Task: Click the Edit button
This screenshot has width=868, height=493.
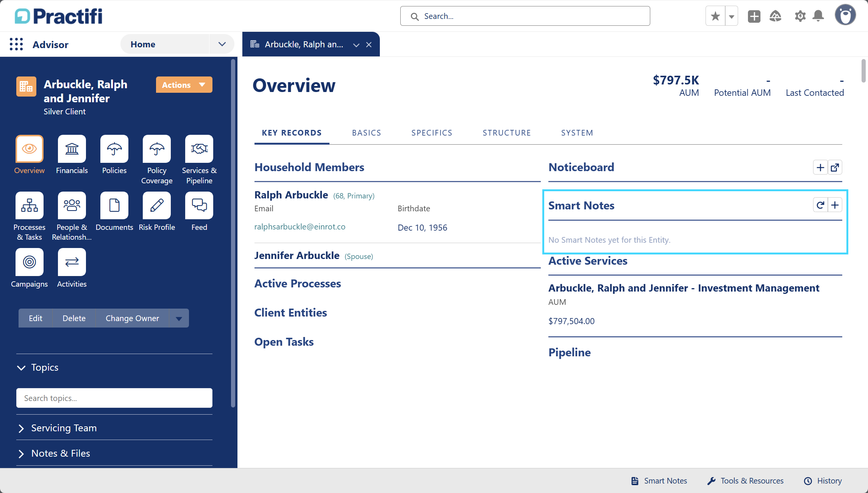Action: point(36,318)
